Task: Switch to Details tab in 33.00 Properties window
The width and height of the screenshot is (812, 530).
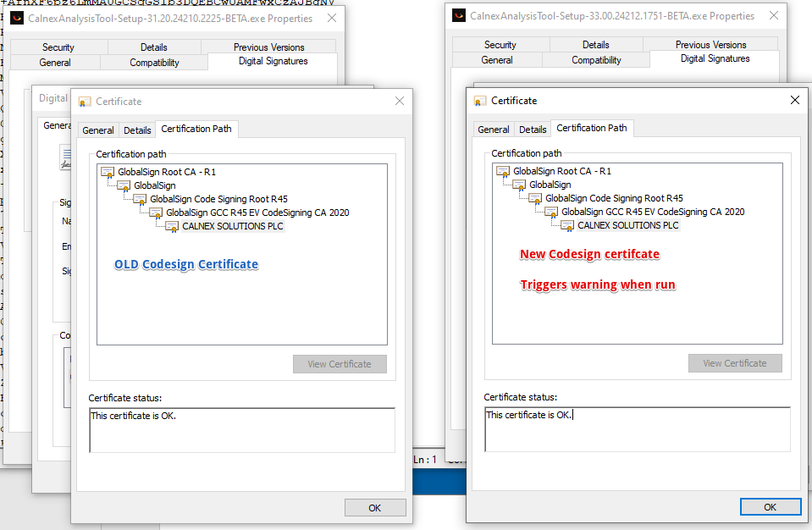Action: click(x=595, y=45)
